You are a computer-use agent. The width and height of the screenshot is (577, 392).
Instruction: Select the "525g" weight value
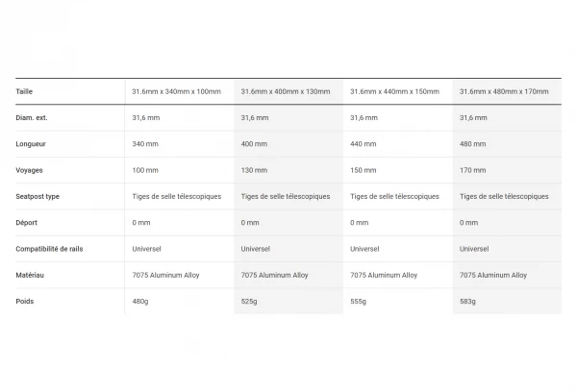pos(250,301)
